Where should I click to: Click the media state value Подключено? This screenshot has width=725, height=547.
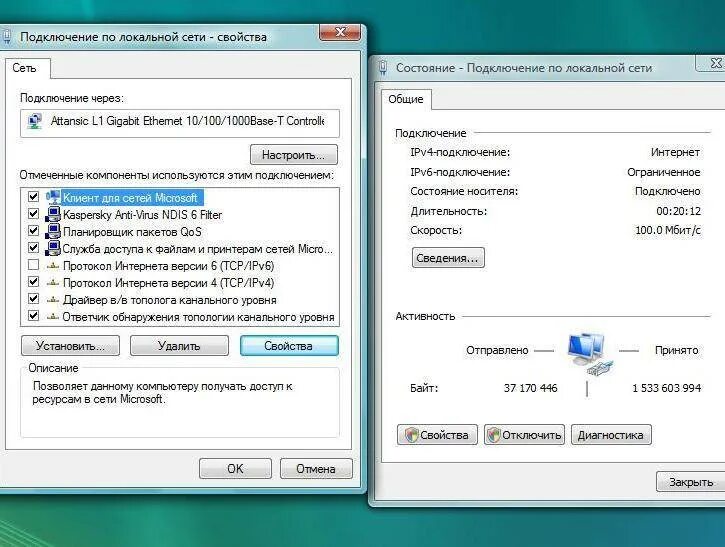[668, 191]
